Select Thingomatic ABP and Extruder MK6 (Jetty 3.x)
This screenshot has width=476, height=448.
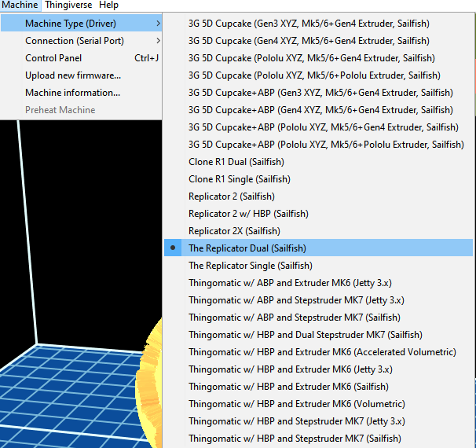(318, 283)
